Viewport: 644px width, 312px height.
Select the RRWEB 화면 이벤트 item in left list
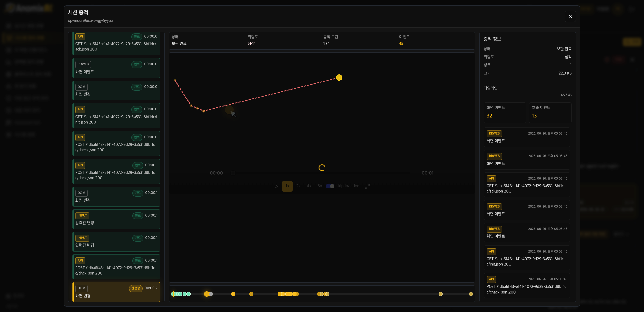coord(116,68)
